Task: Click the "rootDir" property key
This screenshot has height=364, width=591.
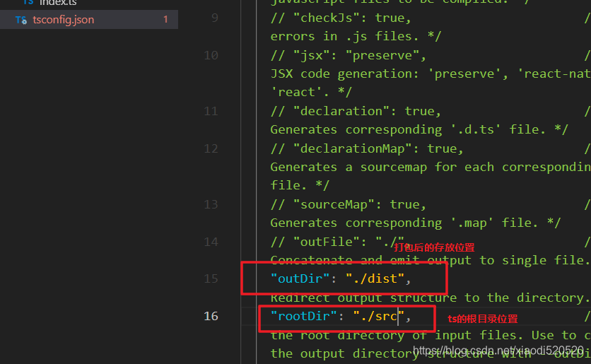Action: point(304,316)
